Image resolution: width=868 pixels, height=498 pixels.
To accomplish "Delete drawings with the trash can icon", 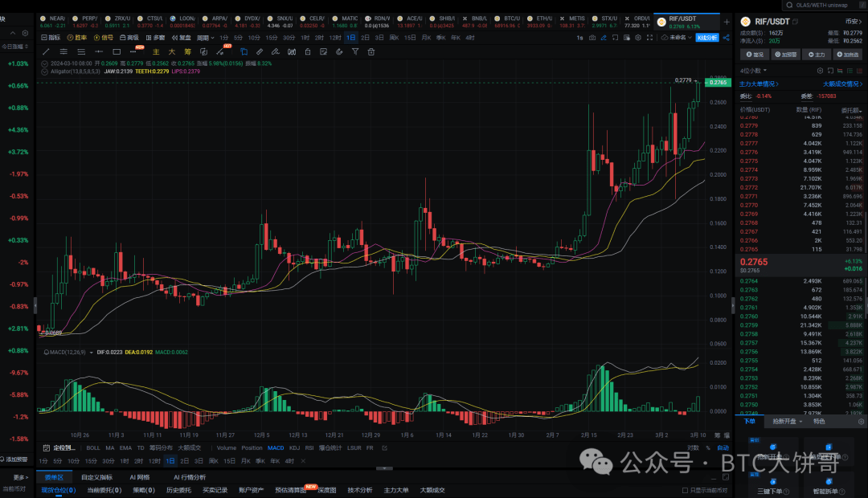I will pos(371,51).
